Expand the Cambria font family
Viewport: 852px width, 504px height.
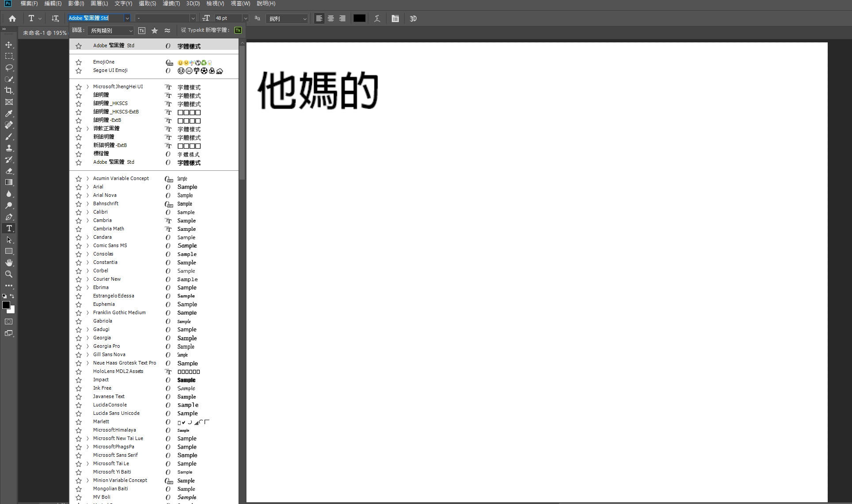(87, 221)
